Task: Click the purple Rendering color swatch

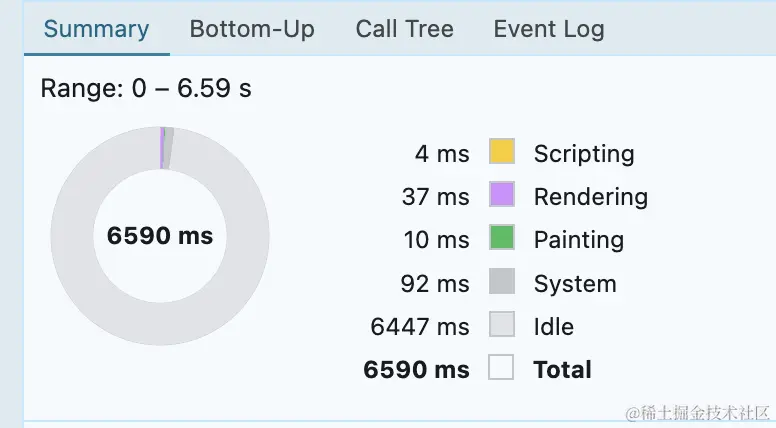Action: [501, 195]
